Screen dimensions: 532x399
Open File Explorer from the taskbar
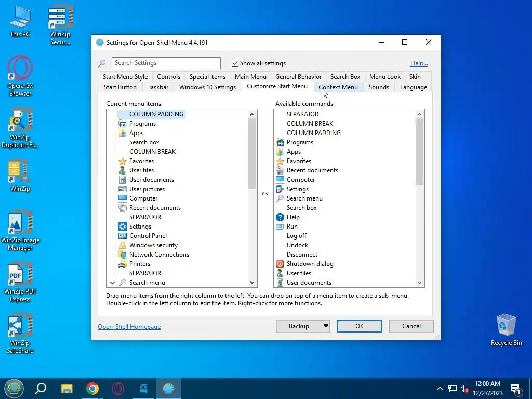(67, 389)
